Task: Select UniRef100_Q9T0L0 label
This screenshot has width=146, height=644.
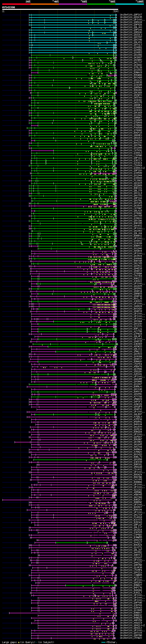Action: pos(131,45)
